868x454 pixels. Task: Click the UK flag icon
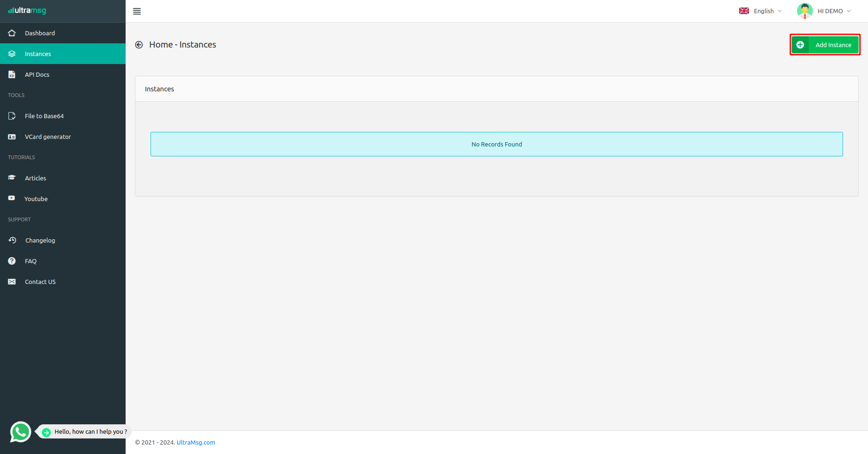[x=744, y=11]
